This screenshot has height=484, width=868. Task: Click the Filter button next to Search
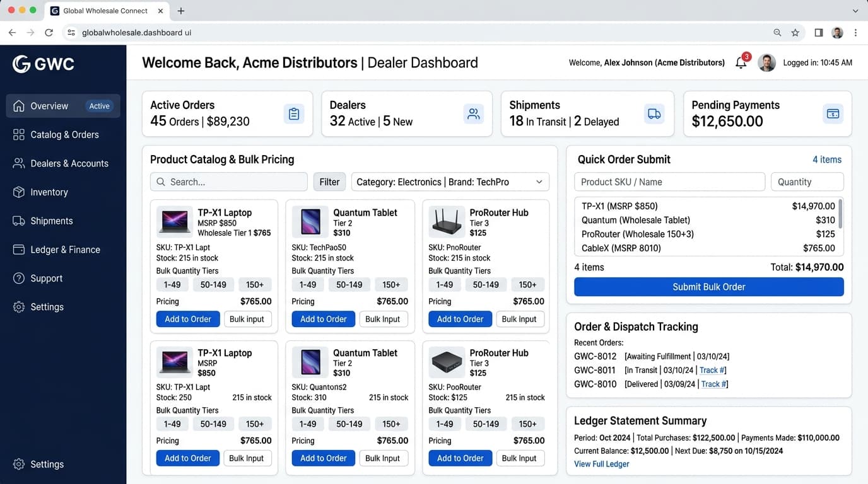pos(329,182)
